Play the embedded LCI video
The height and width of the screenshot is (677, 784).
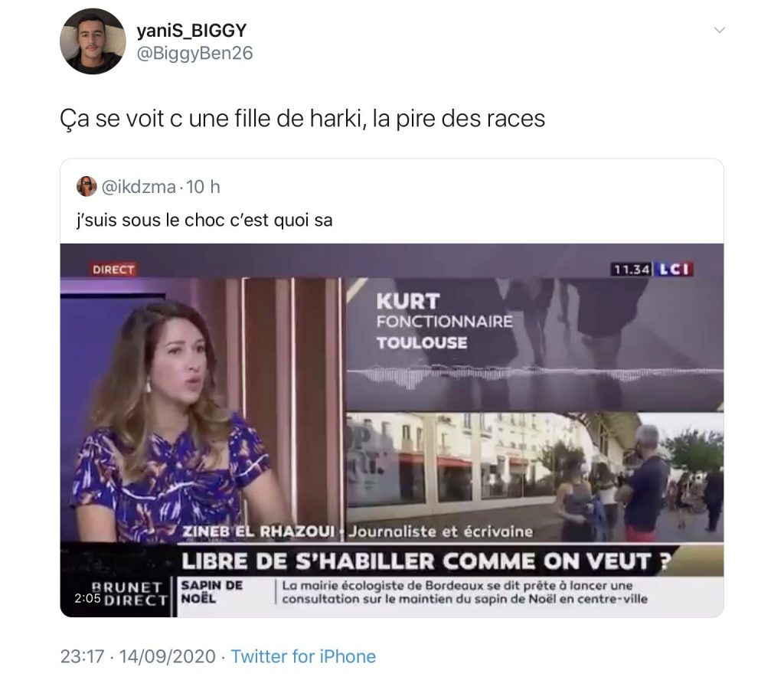coord(392,430)
